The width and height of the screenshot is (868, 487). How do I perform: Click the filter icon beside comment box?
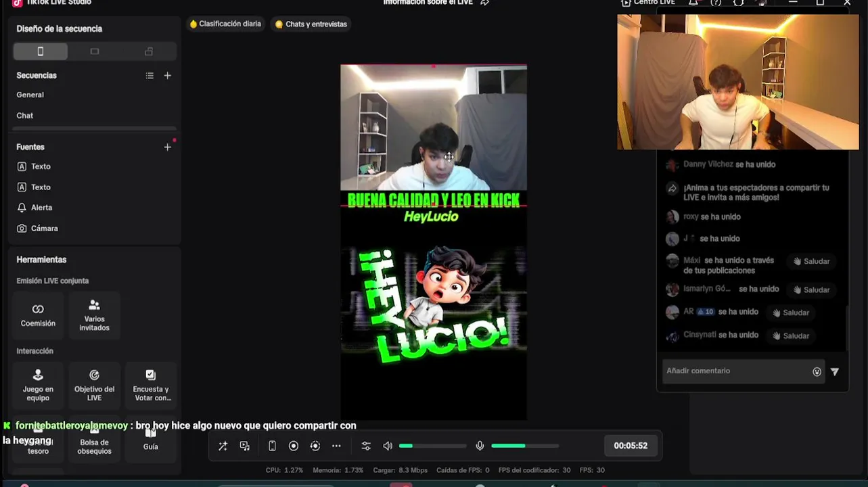coord(835,371)
